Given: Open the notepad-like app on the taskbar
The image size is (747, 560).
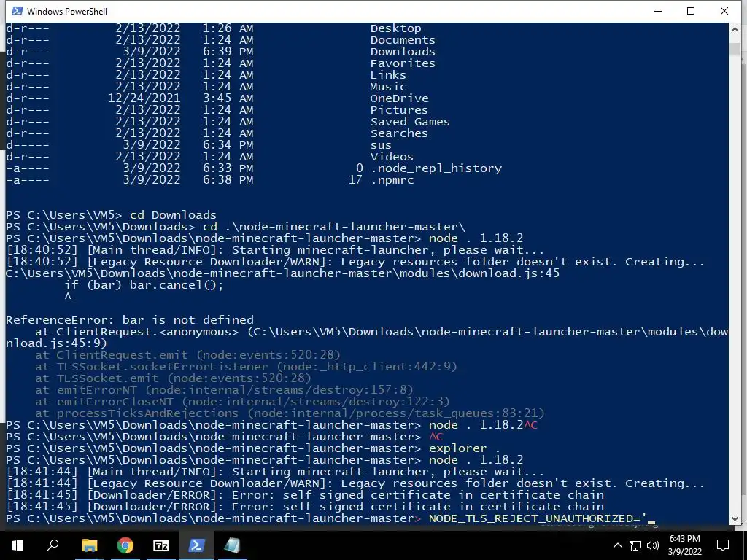Looking at the screenshot, I should [232, 545].
